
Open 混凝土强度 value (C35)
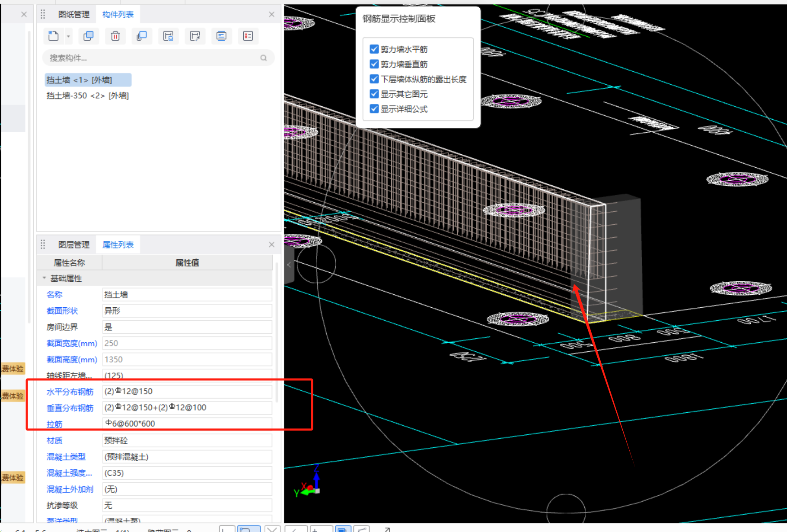[187, 473]
